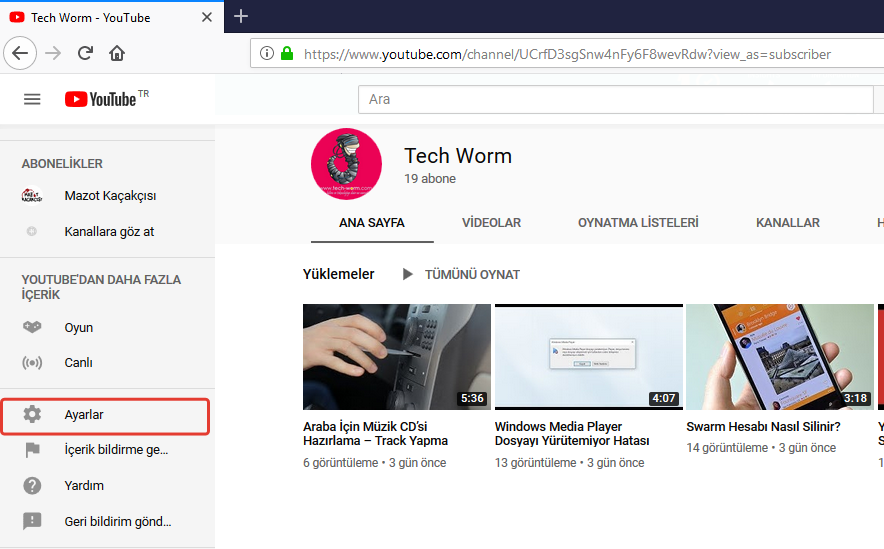Viewport: 884px width, 549px height.
Task: Click the YouTube logo
Action: coord(100,99)
